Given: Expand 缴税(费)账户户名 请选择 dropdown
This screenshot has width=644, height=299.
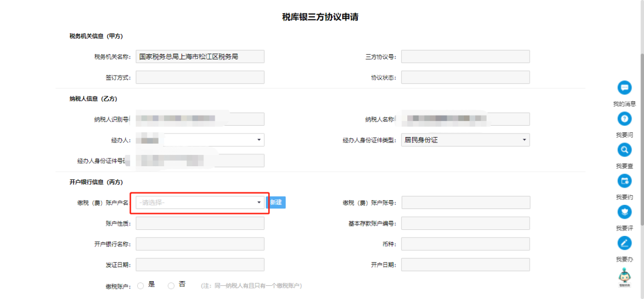Looking at the screenshot, I should [200, 203].
